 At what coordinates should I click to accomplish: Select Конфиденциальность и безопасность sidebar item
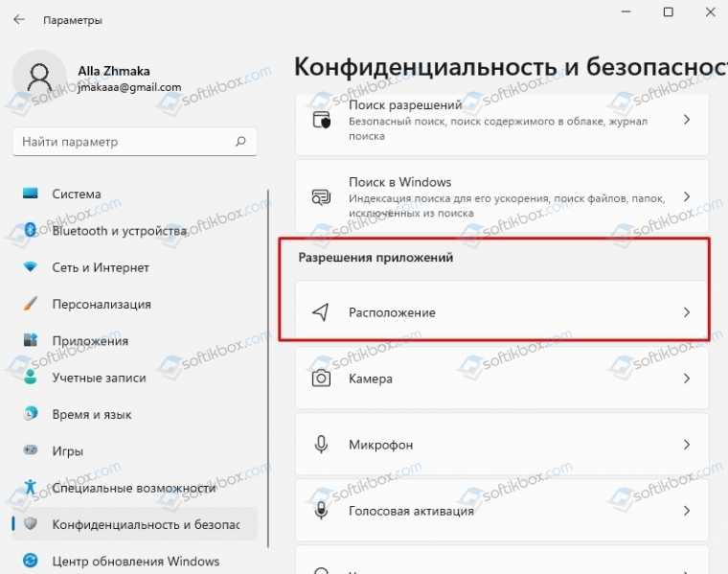tap(135, 524)
